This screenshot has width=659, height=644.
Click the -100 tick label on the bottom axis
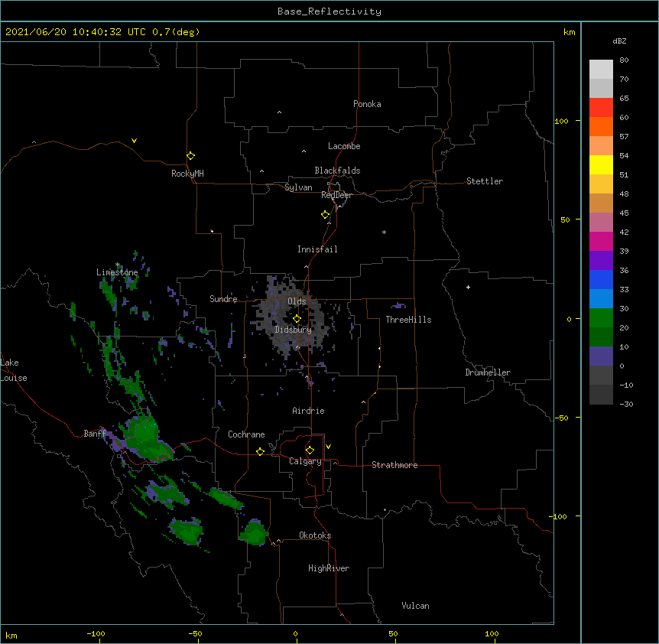pyautogui.click(x=96, y=633)
